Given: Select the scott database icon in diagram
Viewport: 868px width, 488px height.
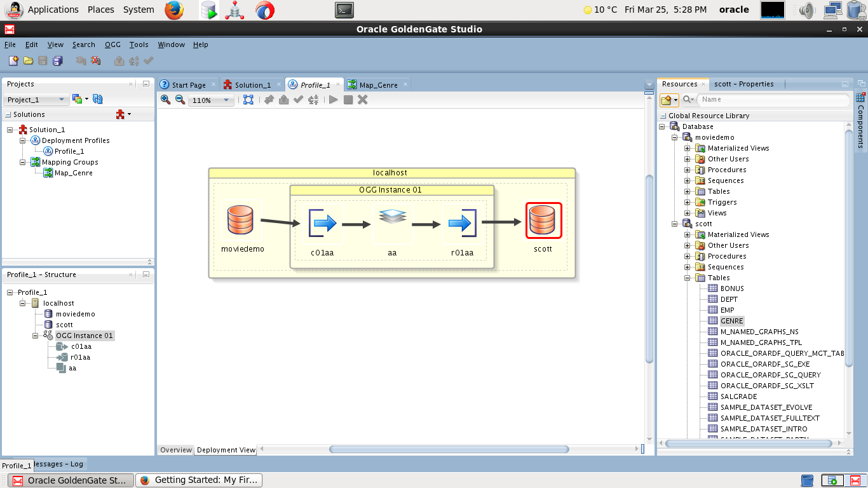Looking at the screenshot, I should (543, 220).
